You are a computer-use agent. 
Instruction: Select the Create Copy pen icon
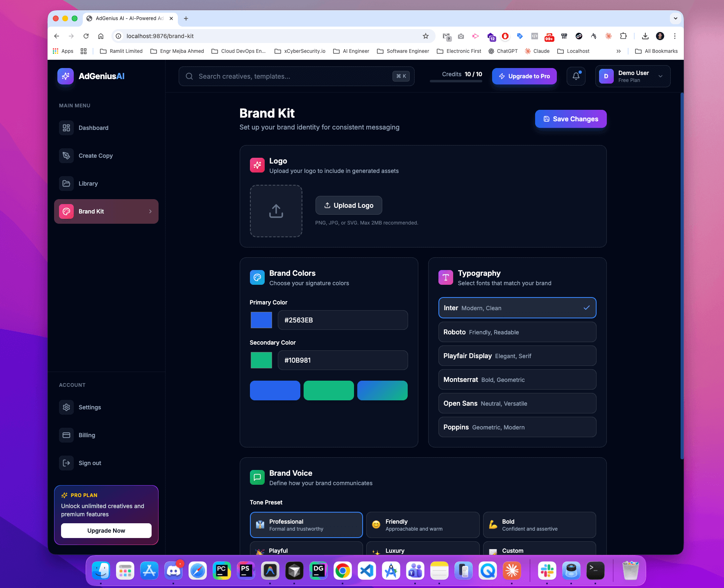click(66, 155)
